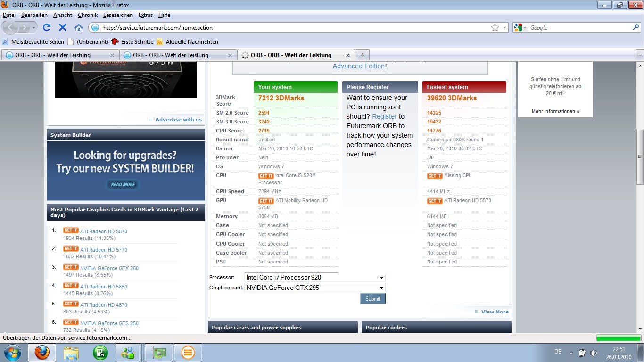Click GET IT badge beside GeForce GTX 260
This screenshot has width=644, height=362.
(71, 267)
